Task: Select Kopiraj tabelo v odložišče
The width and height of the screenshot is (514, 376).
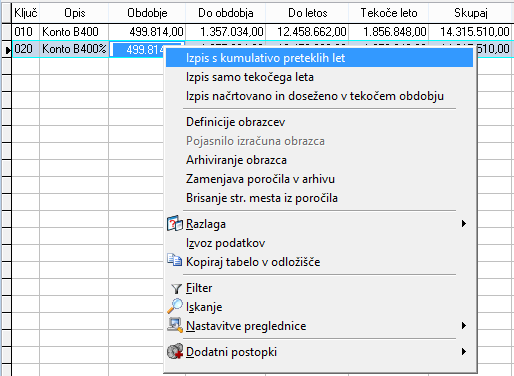Action: click(x=319, y=262)
